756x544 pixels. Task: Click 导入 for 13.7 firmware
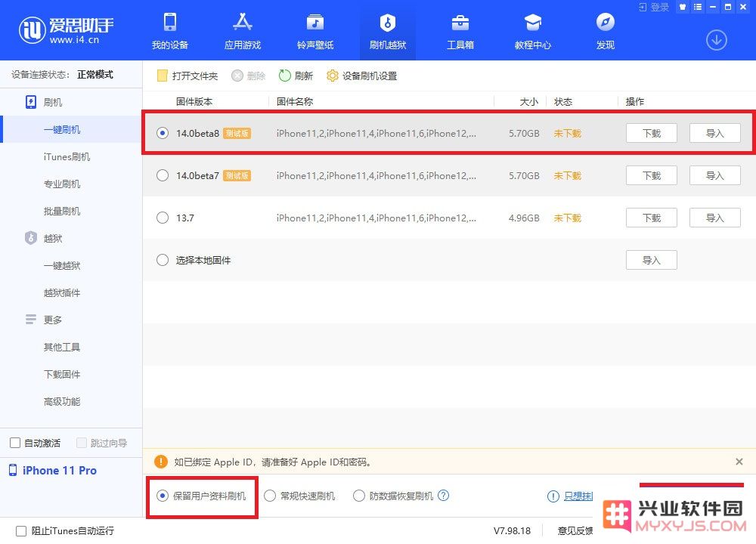[x=715, y=218]
